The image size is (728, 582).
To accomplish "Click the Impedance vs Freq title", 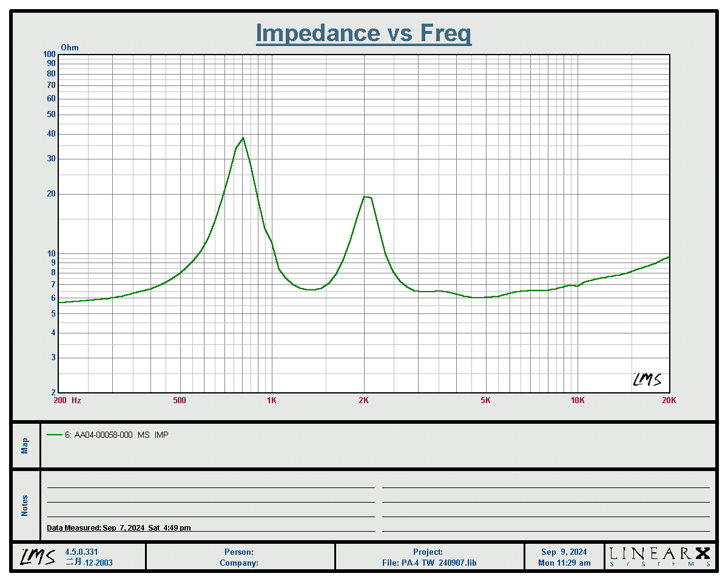I will click(363, 33).
